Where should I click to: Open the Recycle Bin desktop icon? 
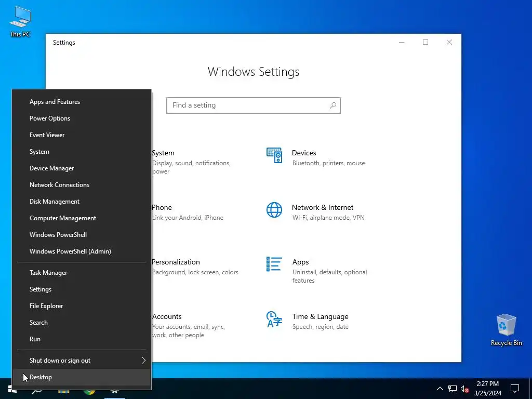(x=506, y=330)
